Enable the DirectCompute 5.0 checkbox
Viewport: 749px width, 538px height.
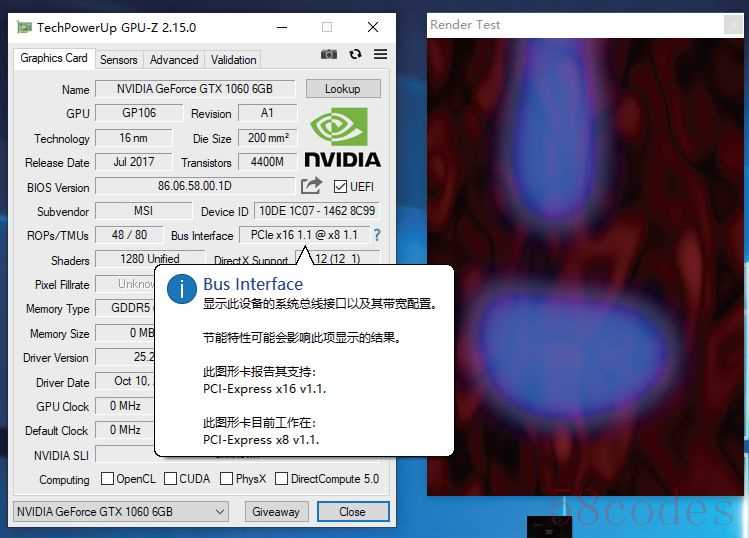tap(281, 478)
